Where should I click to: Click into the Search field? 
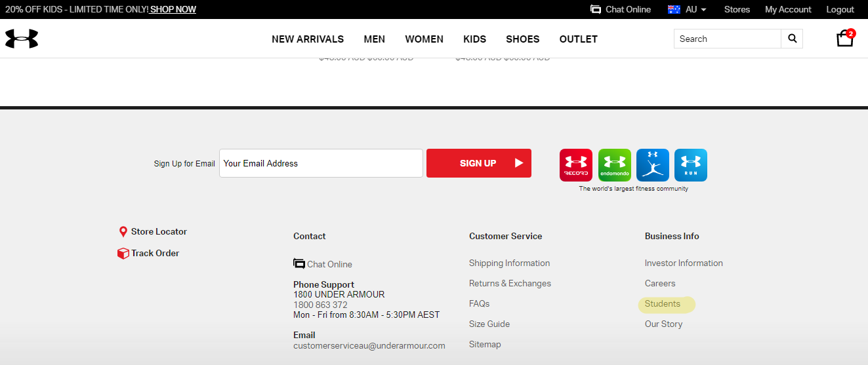point(728,39)
